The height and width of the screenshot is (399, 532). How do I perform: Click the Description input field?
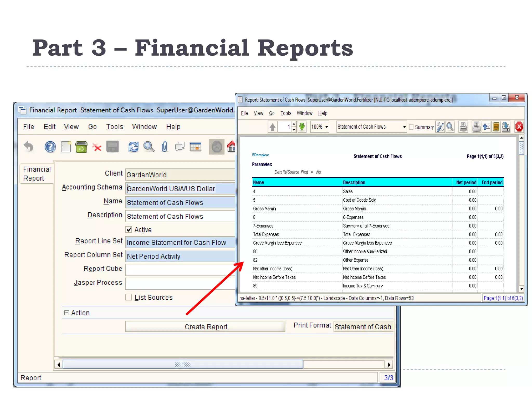[181, 216]
